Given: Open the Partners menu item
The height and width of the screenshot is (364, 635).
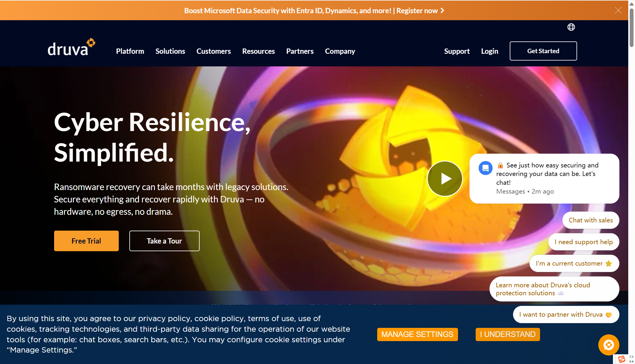Looking at the screenshot, I should (x=300, y=51).
